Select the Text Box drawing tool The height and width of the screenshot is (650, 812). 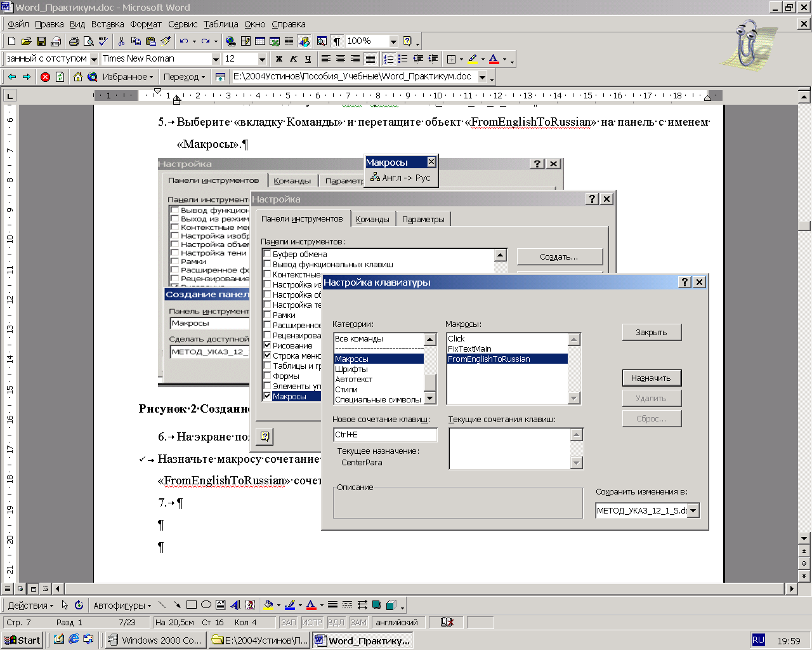pos(221,605)
